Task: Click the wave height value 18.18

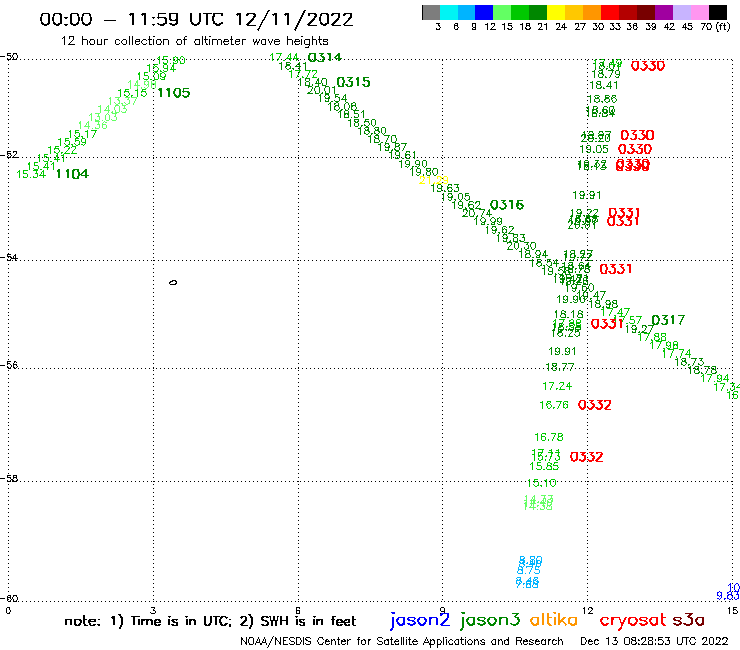Action: [x=569, y=314]
